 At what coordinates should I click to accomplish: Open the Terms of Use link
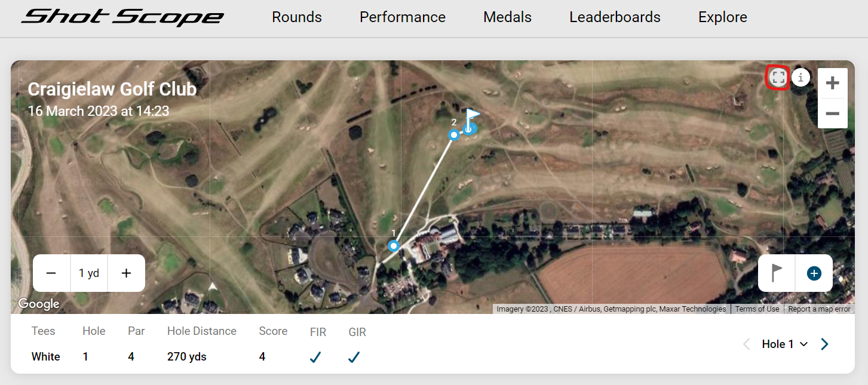click(757, 309)
